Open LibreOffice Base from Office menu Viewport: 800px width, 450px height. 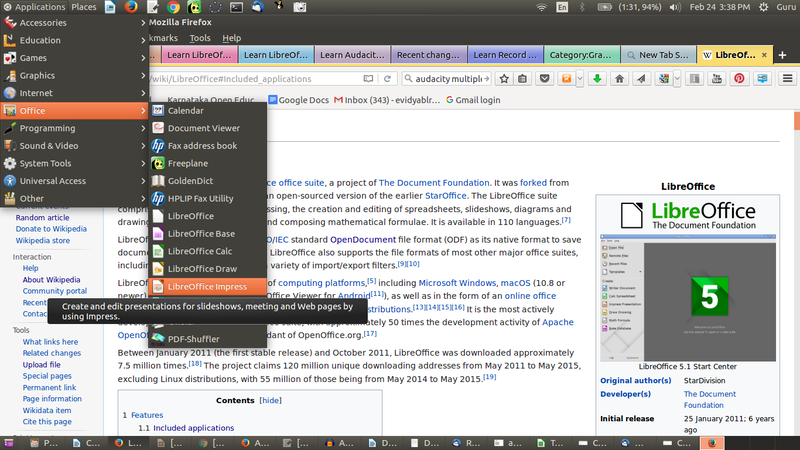coord(207,234)
